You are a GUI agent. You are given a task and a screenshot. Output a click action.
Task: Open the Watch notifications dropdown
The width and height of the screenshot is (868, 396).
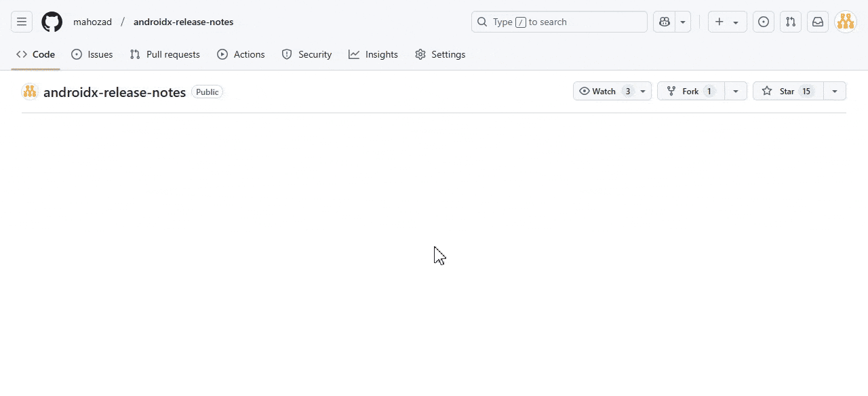coord(612,91)
